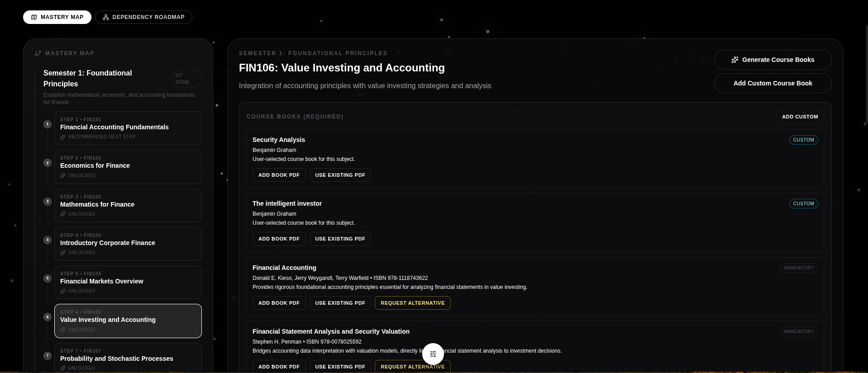Click Add Custom Course Book
Image resolution: width=868 pixels, height=373 pixels.
coord(773,83)
